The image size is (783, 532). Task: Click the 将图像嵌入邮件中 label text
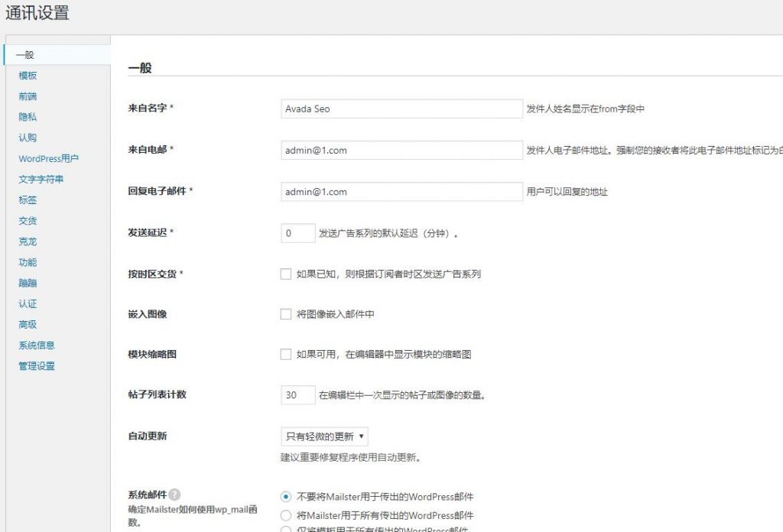pos(335,314)
